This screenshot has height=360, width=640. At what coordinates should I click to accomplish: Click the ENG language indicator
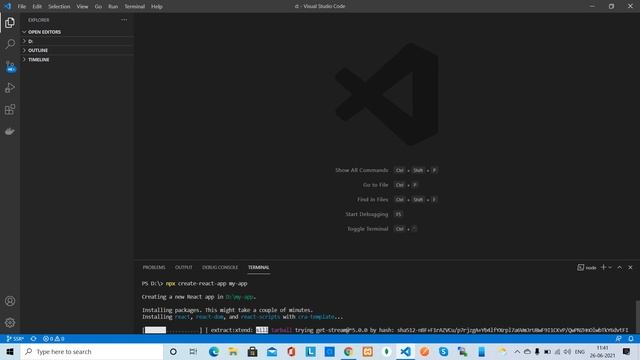tap(580, 351)
